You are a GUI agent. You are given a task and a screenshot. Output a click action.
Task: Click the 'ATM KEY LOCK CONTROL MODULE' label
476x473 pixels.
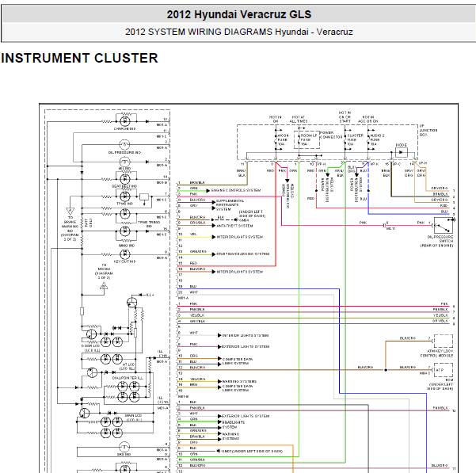pos(436,353)
